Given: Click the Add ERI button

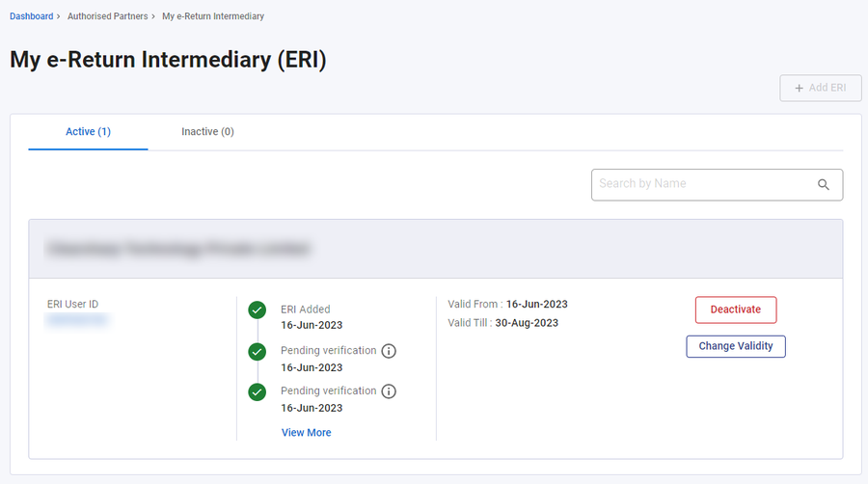Looking at the screenshot, I should pyautogui.click(x=821, y=88).
